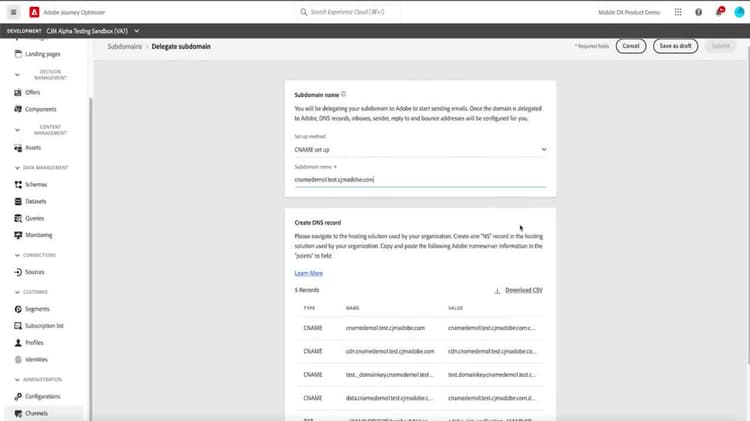Select name cell cnamedemo1.test.cjmadobe.com
This screenshot has height=421, width=750.
(x=385, y=328)
